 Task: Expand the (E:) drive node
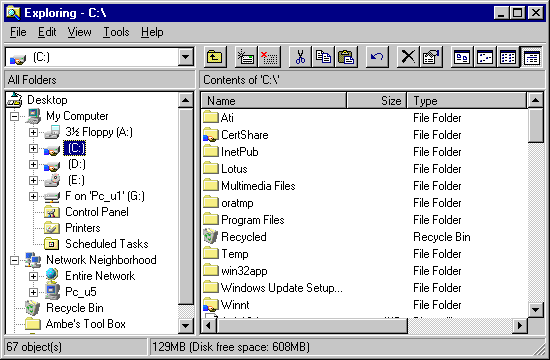(x=33, y=180)
